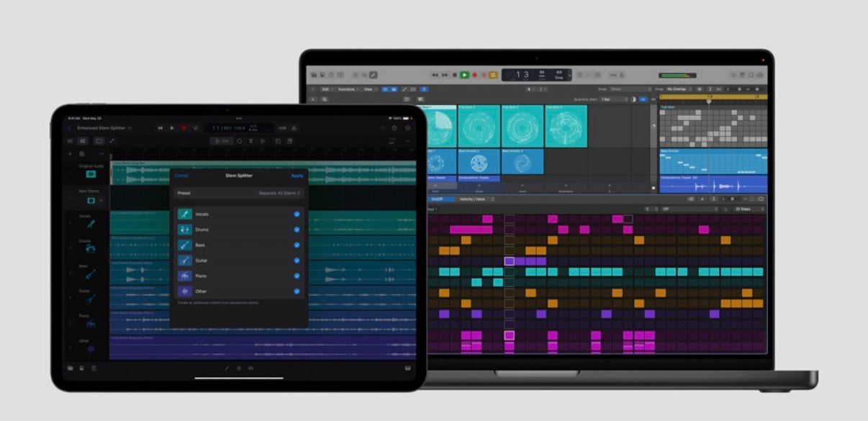The width and height of the screenshot is (868, 421).
Task: Uncheck the Vocals stem checkbox
Action: (x=297, y=214)
